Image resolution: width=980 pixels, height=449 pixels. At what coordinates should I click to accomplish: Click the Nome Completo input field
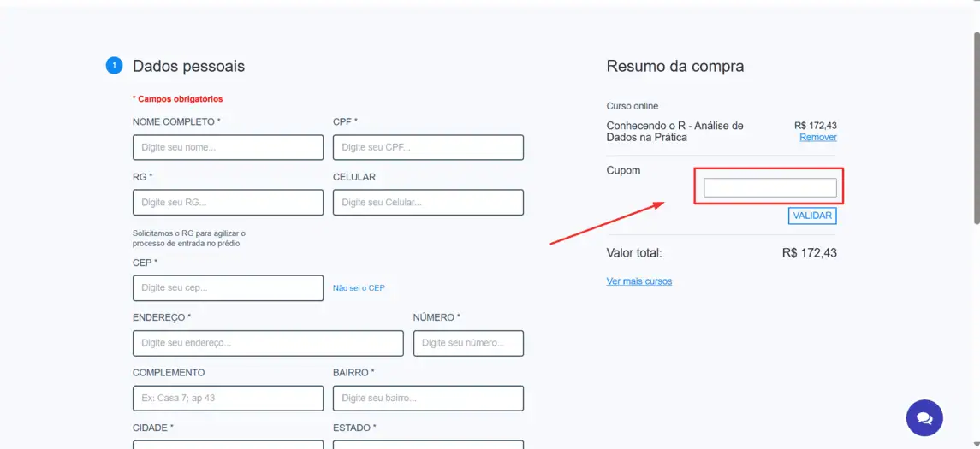tap(229, 147)
